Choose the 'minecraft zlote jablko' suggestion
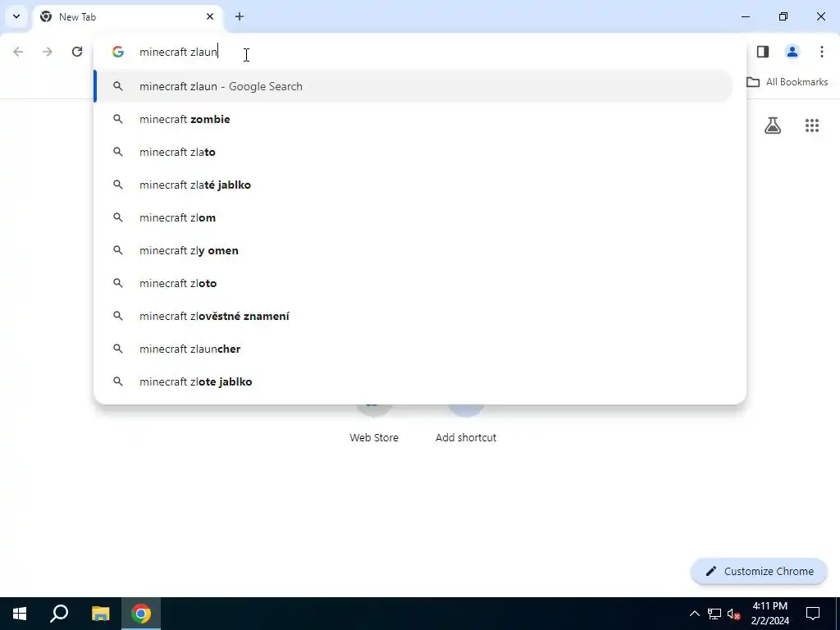 click(x=413, y=381)
